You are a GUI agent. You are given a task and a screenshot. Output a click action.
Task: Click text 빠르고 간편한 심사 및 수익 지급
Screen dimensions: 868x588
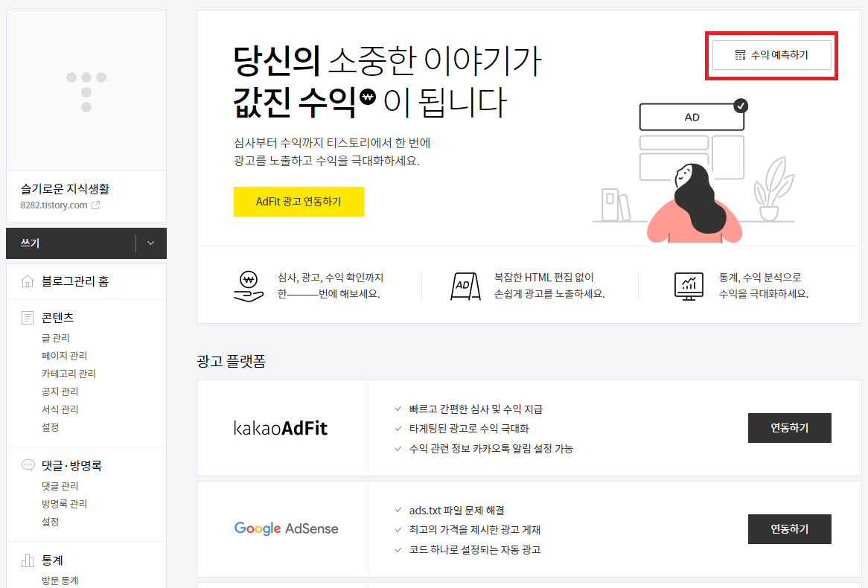[476, 409]
